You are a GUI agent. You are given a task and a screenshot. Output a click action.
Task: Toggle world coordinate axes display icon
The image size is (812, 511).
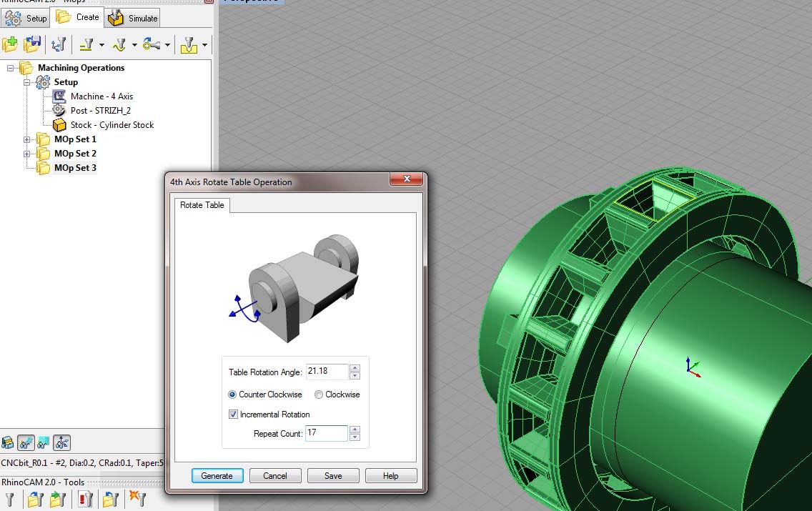pyautogui.click(x=62, y=442)
